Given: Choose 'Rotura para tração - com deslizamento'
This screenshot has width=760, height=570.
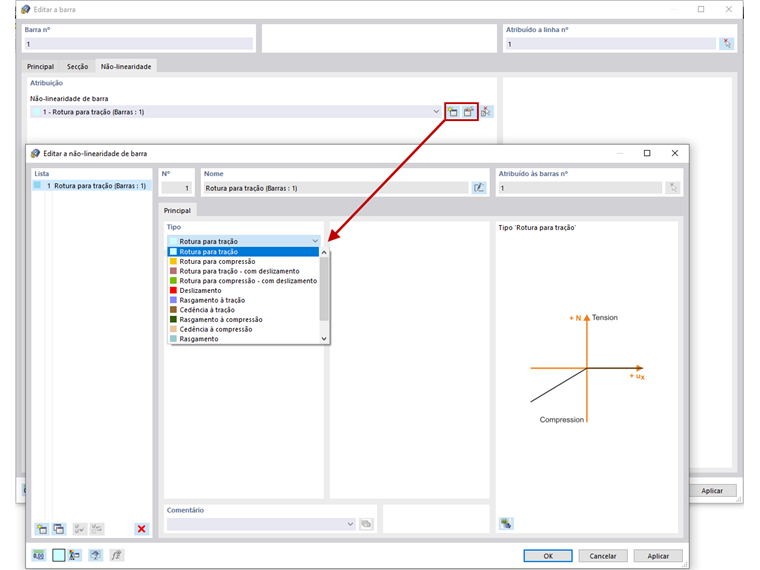Looking at the screenshot, I should click(x=243, y=271).
